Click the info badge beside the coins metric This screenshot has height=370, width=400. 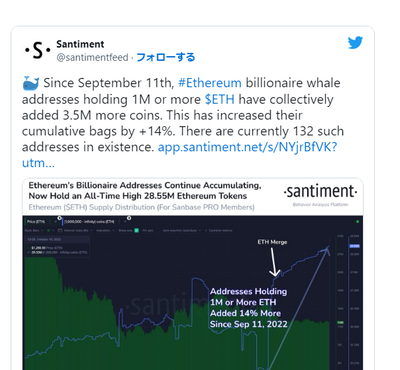129,218
